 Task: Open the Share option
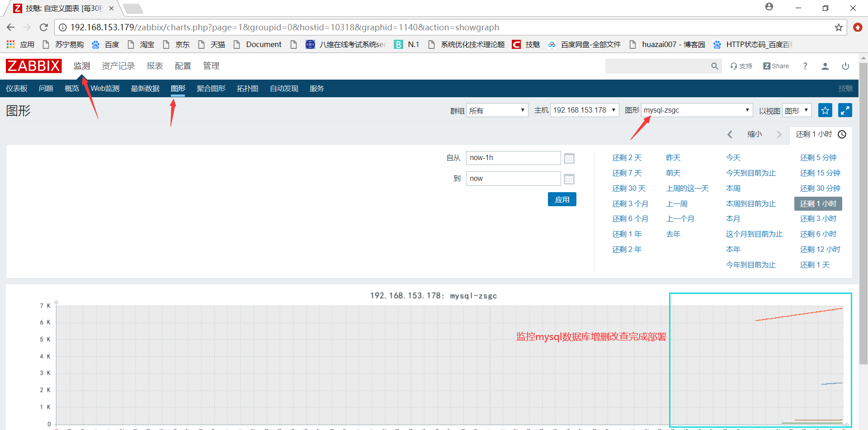point(776,66)
